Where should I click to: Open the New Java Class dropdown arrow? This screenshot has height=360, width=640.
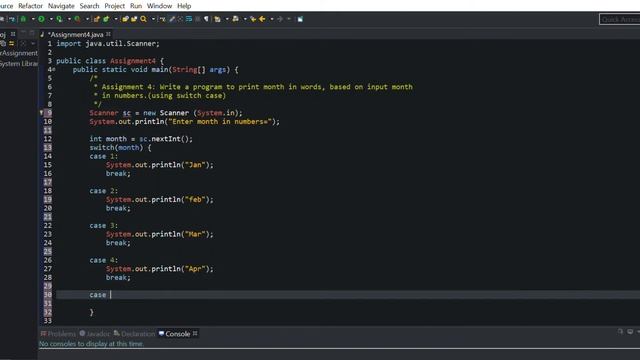(116, 19)
